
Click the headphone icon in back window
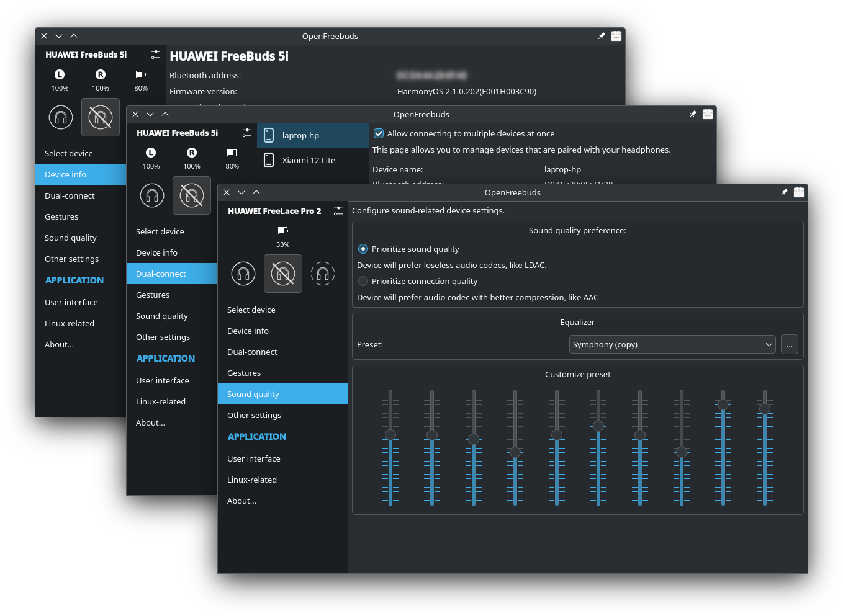pyautogui.click(x=61, y=117)
